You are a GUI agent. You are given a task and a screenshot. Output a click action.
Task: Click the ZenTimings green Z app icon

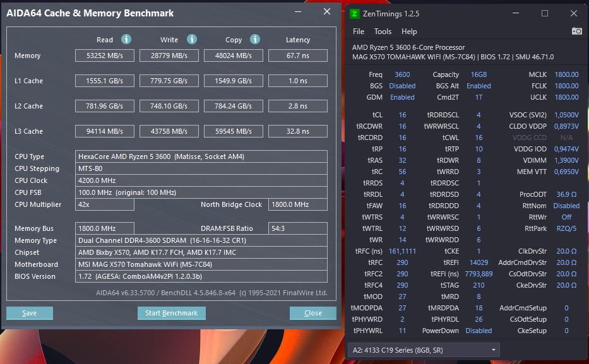[x=354, y=14]
